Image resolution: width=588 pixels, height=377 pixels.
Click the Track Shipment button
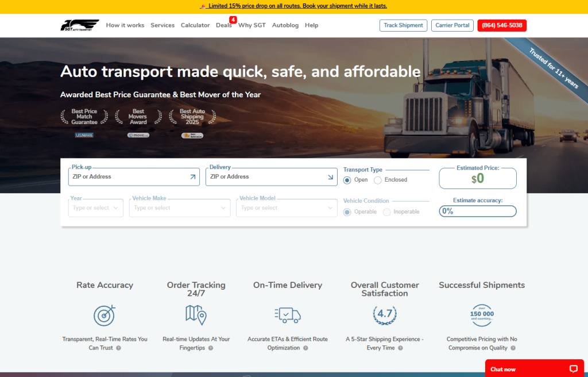tap(403, 25)
